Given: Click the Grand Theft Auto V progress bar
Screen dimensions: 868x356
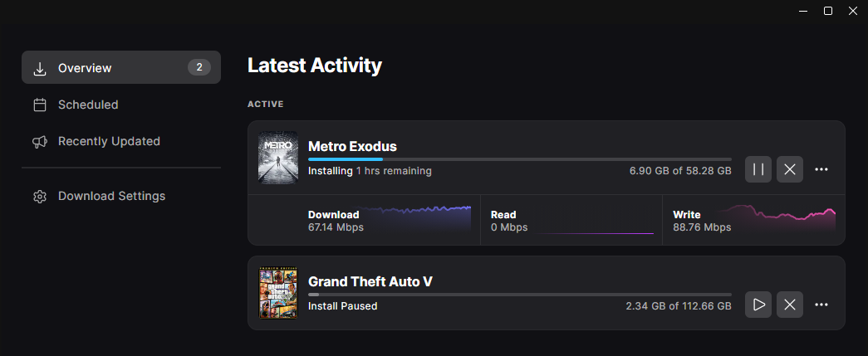Looking at the screenshot, I should [519, 294].
